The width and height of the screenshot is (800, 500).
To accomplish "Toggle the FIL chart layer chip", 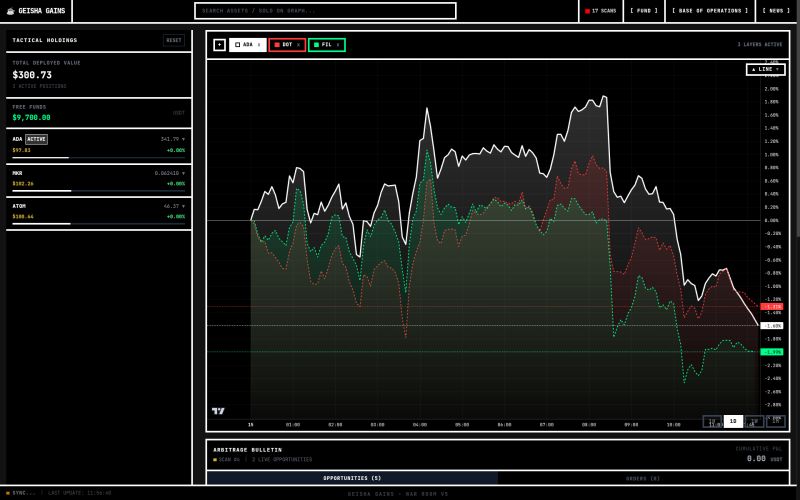I will point(327,45).
